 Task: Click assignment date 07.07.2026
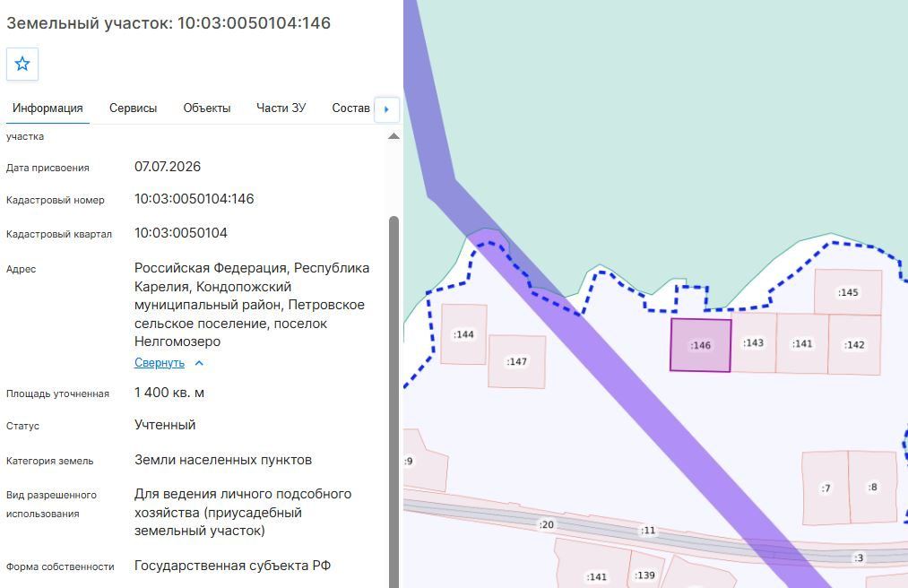click(x=168, y=167)
